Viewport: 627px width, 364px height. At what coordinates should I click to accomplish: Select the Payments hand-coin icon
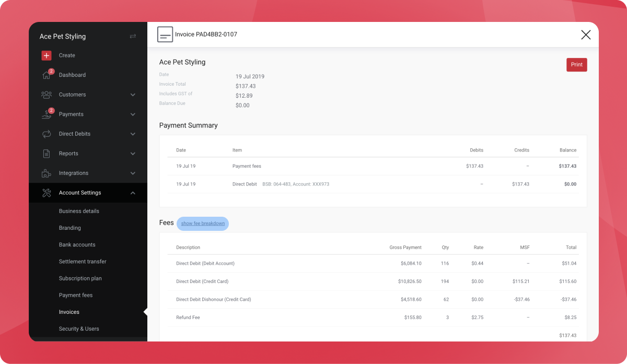47,114
